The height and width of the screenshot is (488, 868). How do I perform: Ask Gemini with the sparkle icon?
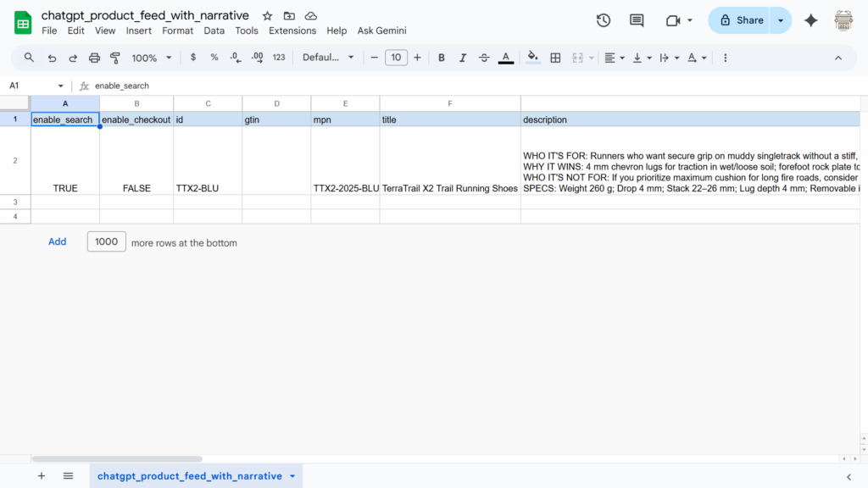810,19
